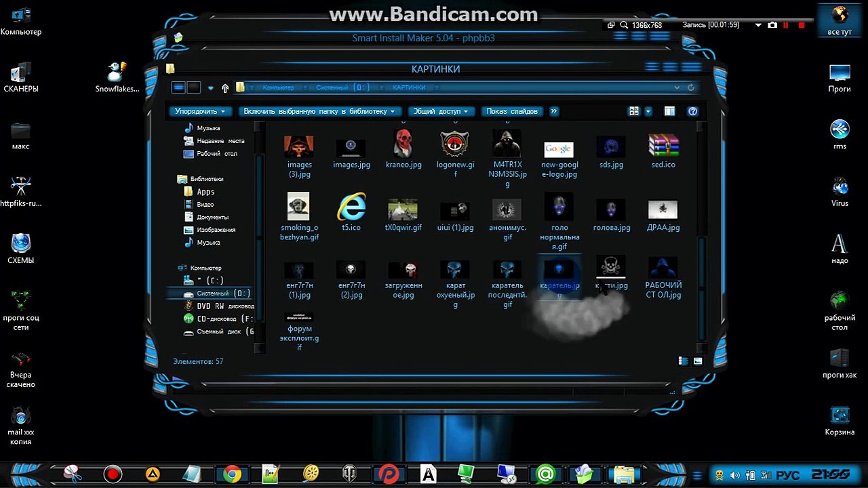Click КАРТИНКИ breadcrumb in address bar

pos(409,87)
